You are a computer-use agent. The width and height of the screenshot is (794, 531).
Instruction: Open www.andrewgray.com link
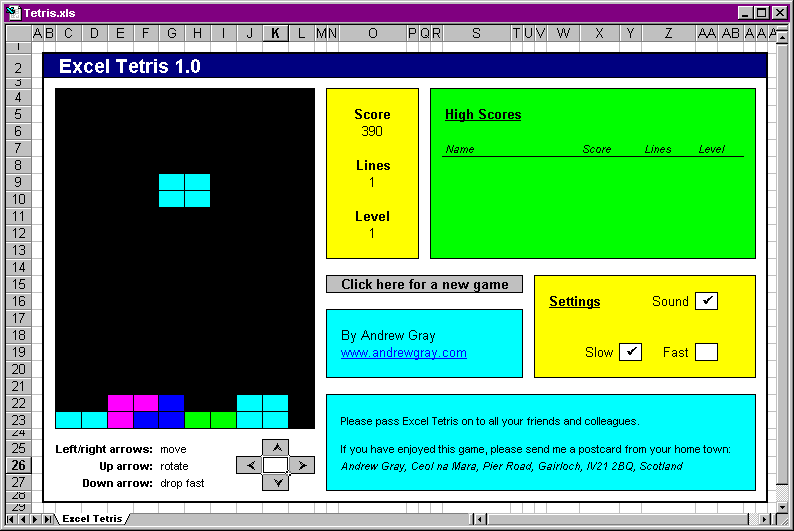click(x=404, y=353)
